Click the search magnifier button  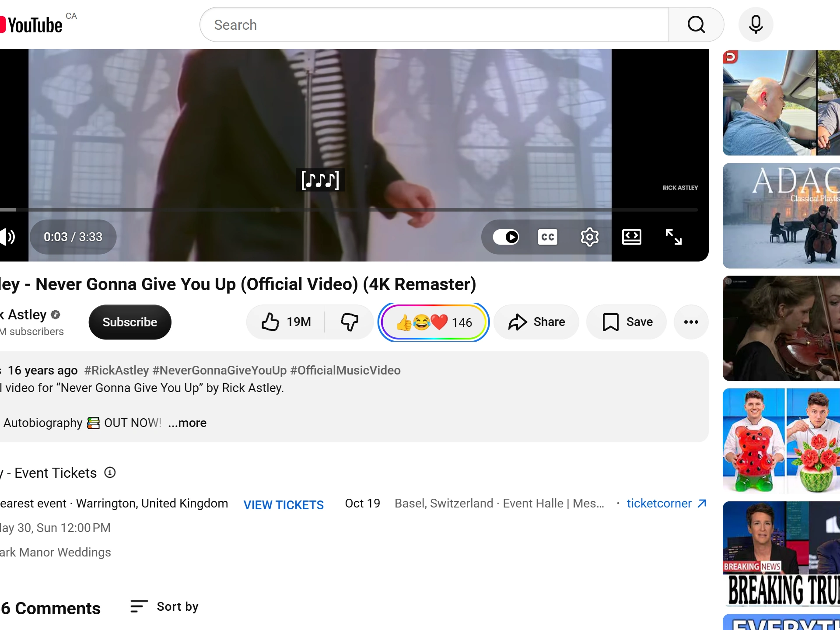pyautogui.click(x=696, y=24)
